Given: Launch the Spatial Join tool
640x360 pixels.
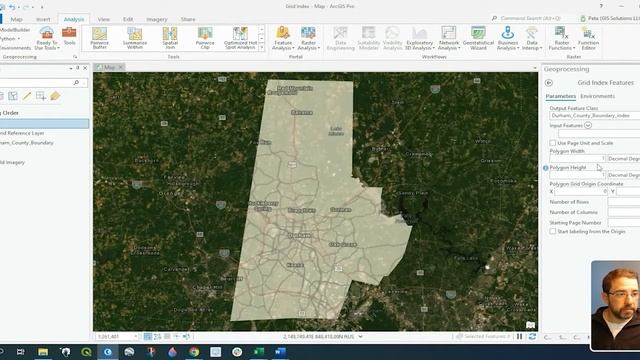Looking at the screenshot, I should [170, 38].
